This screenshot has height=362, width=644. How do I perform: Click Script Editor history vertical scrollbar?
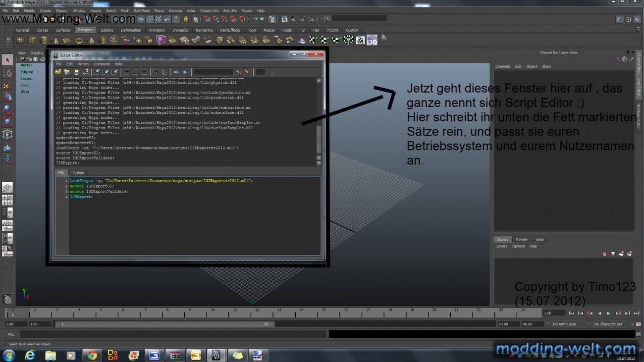319,122
